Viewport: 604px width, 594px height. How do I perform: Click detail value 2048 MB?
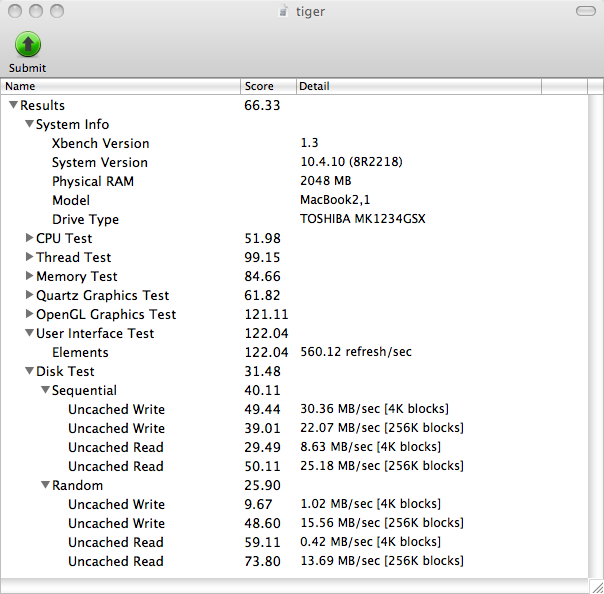point(325,181)
